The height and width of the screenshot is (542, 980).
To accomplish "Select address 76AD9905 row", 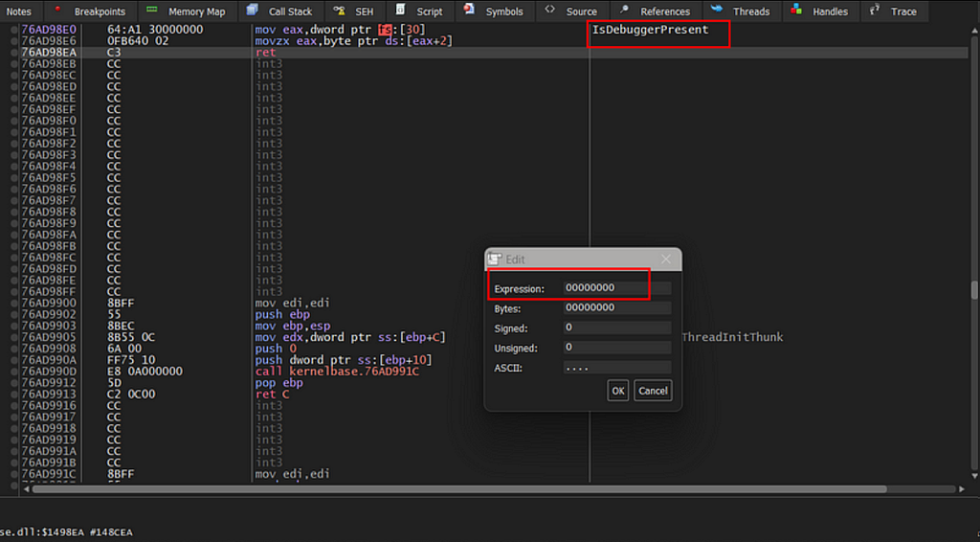I will [49, 338].
